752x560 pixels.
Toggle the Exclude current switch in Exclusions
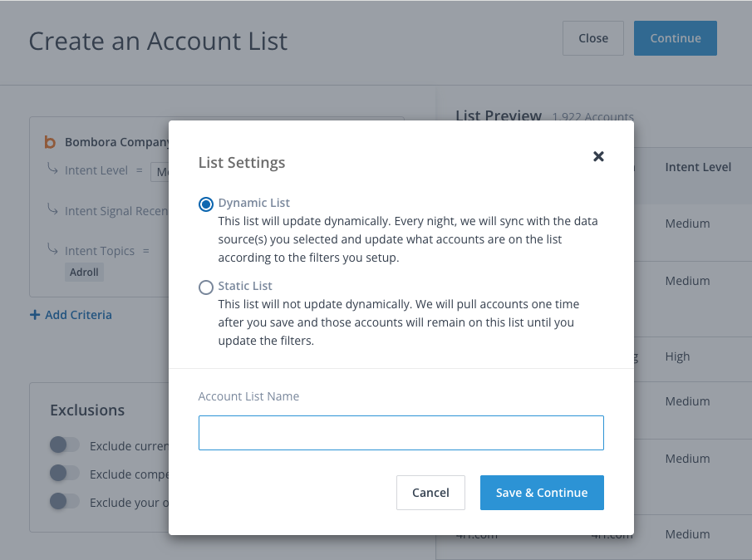[65, 445]
